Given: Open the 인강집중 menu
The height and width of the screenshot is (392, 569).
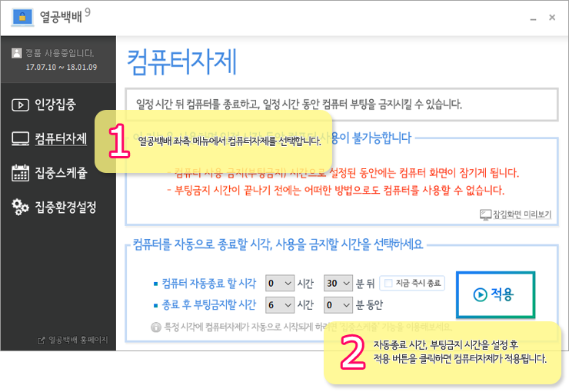Looking at the screenshot, I should (x=55, y=105).
